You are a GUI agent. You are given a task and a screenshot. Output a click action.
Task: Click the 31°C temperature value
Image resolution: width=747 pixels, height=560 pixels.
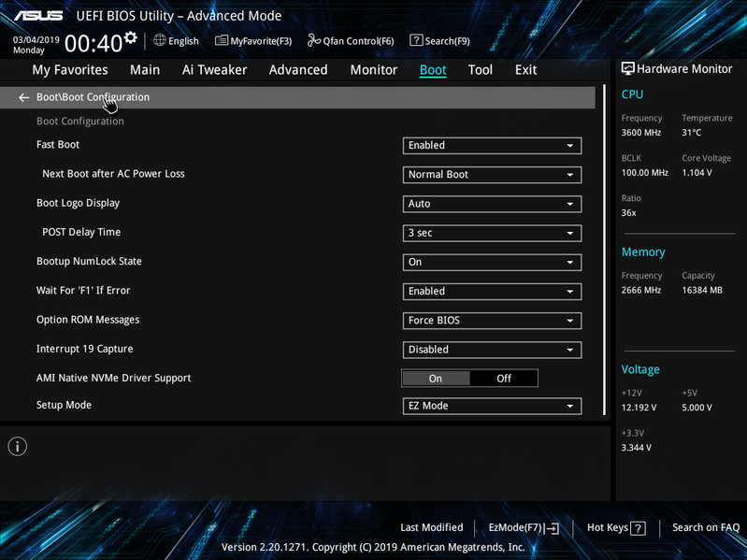(691, 133)
